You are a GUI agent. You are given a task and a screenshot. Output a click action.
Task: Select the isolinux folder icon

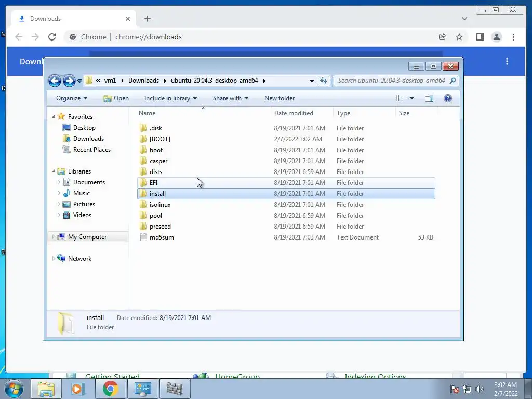pyautogui.click(x=143, y=204)
